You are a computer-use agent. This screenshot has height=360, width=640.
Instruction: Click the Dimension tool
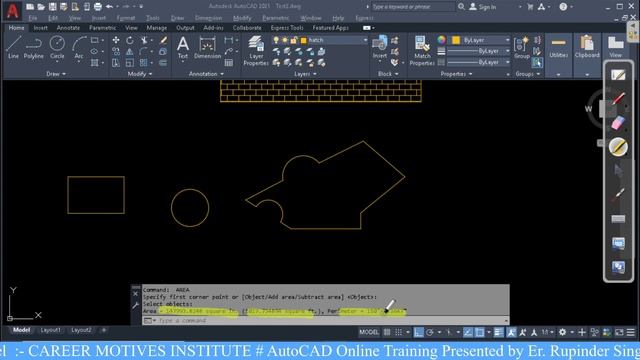click(x=207, y=47)
